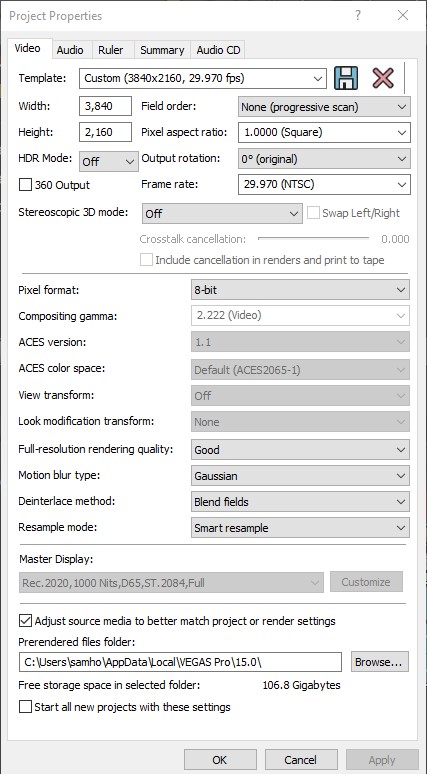
Task: Open Full-resolution rendering quality dropdown
Action: [x=300, y=450]
